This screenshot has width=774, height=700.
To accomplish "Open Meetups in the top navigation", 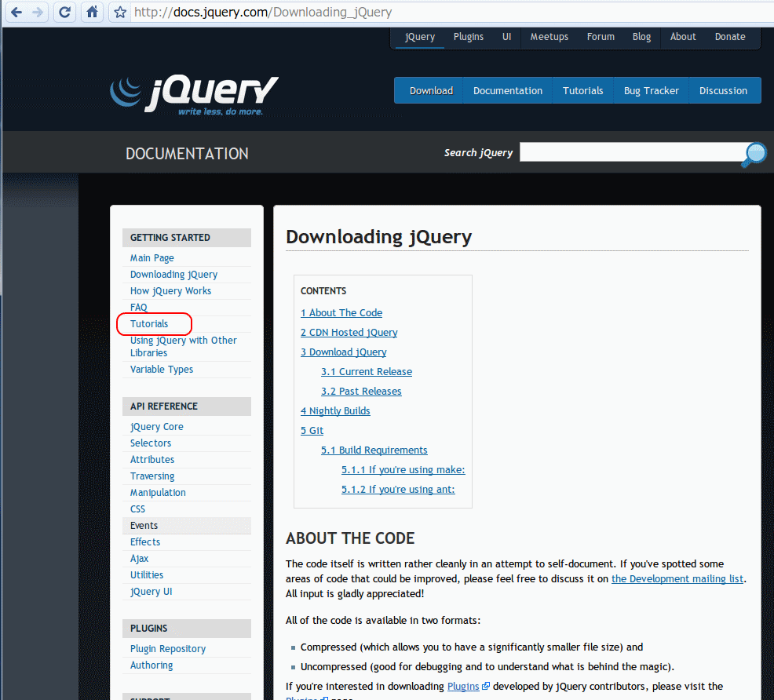I will tap(549, 37).
